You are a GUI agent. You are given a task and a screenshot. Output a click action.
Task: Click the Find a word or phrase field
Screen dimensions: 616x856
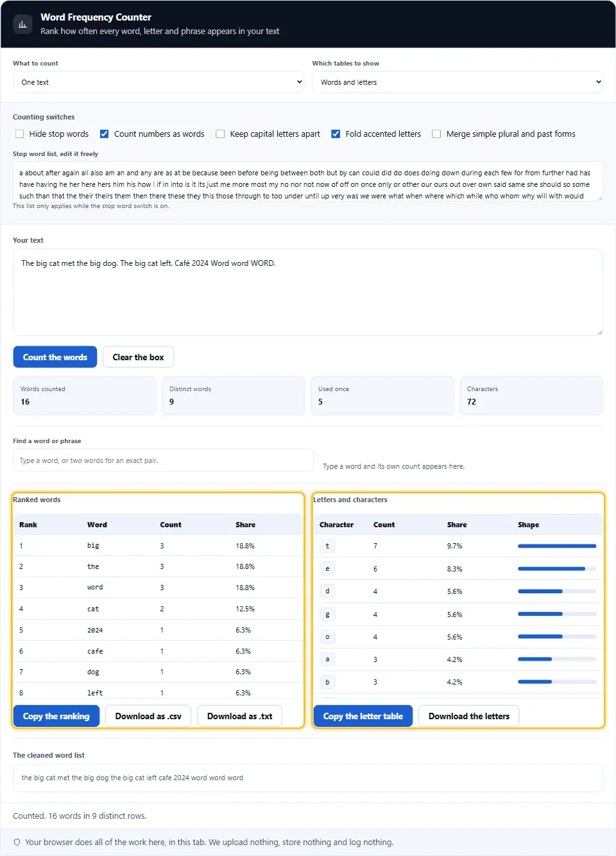click(x=163, y=460)
